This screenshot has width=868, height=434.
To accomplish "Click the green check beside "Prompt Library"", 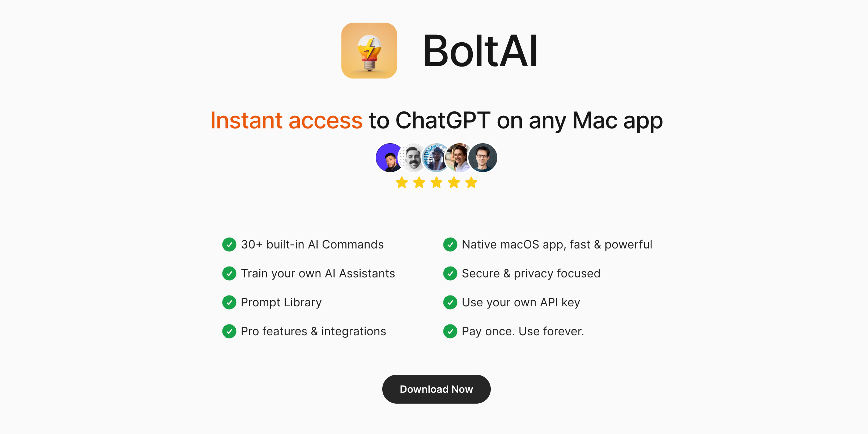I will [x=229, y=302].
